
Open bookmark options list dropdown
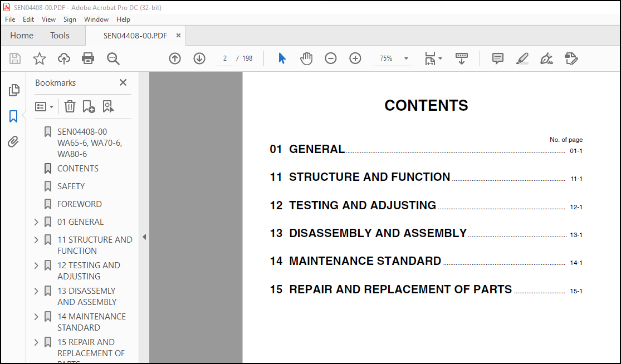[x=45, y=106]
